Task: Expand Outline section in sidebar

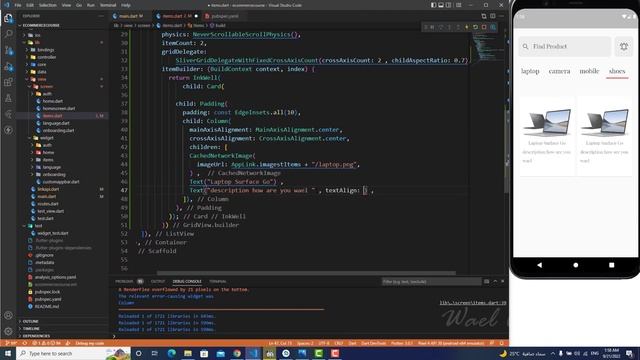Action: pyautogui.click(x=31, y=322)
